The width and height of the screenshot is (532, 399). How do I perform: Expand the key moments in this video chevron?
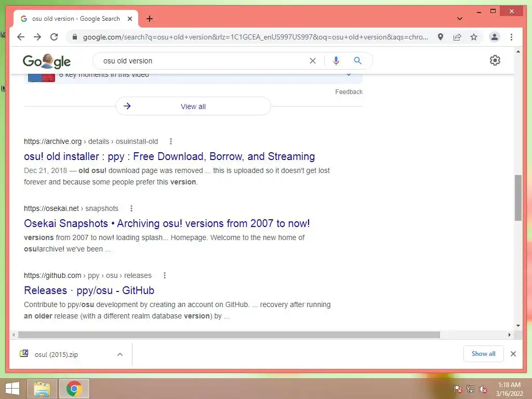point(349,75)
